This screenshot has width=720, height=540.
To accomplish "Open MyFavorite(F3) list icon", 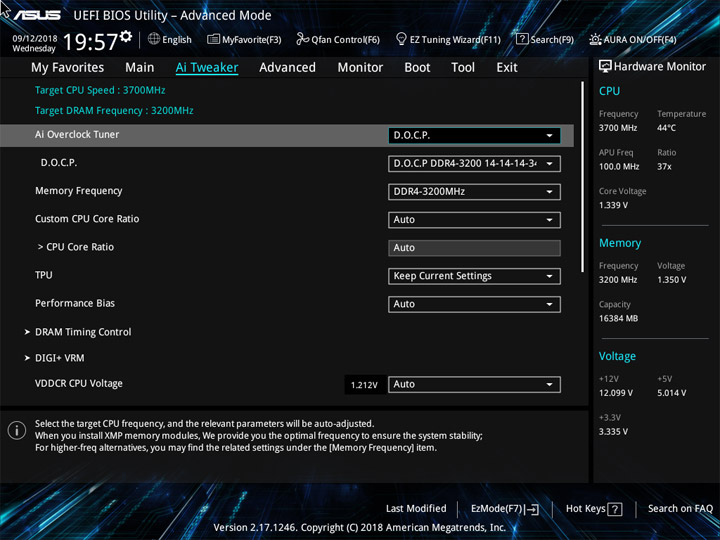I will click(213, 39).
